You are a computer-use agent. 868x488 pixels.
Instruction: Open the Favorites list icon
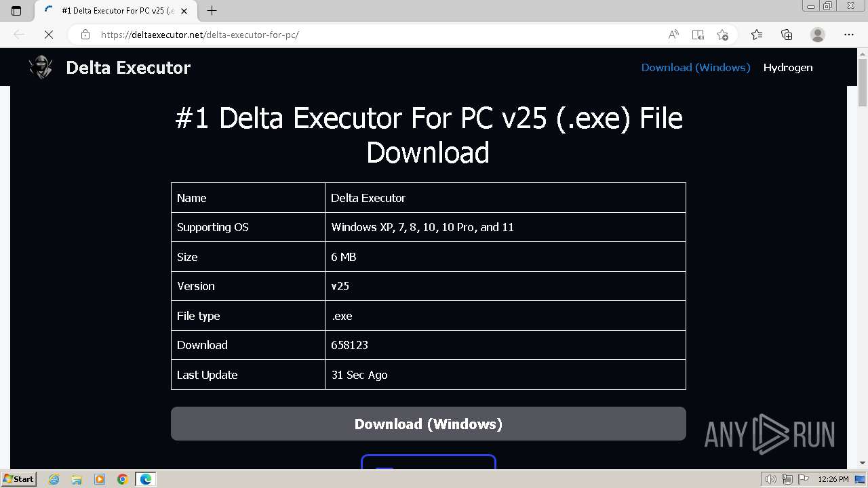click(757, 35)
